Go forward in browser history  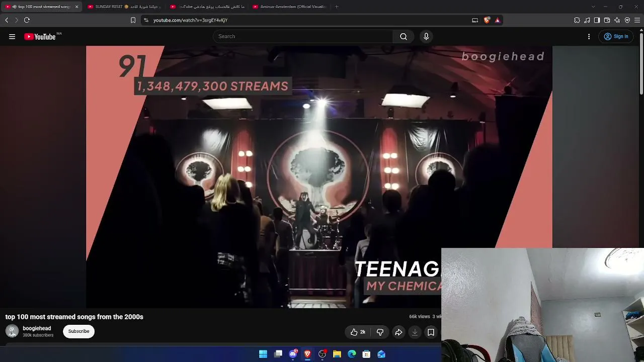pos(16,20)
